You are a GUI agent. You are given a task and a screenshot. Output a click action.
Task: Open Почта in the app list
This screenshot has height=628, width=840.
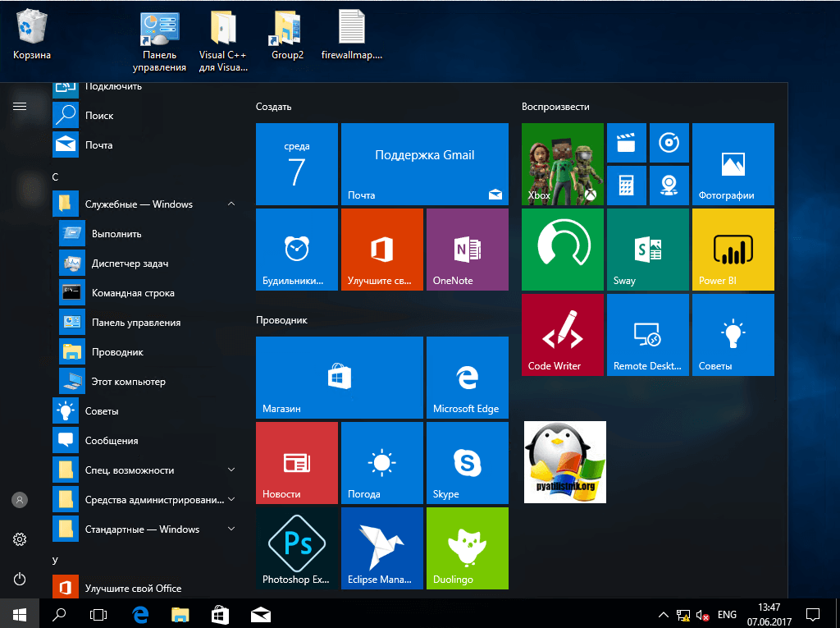tap(146, 144)
